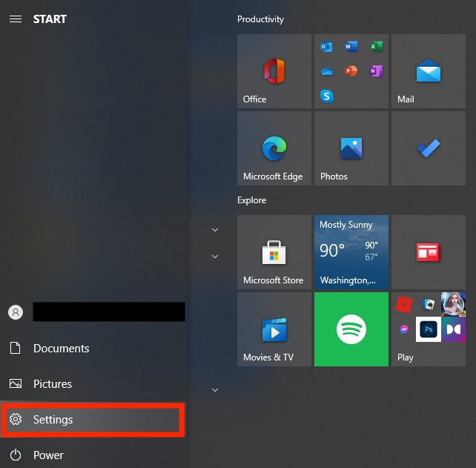Open the Mail app tile
Screen dimensions: 476x468
click(428, 71)
